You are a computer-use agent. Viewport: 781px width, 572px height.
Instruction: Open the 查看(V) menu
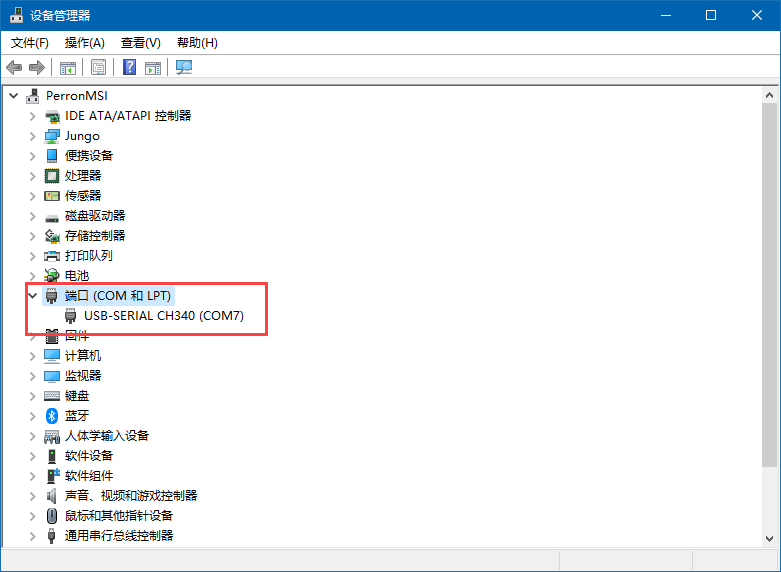[x=140, y=43]
